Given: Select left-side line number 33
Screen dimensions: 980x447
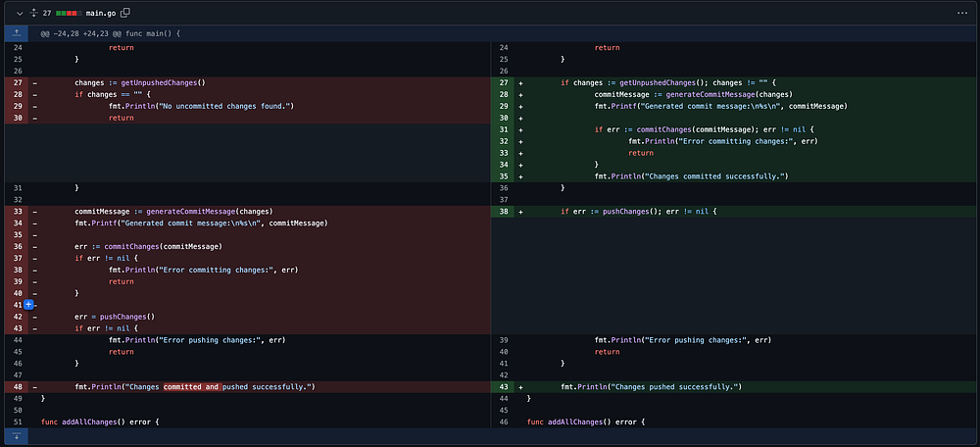Looking at the screenshot, I should (x=17, y=211).
